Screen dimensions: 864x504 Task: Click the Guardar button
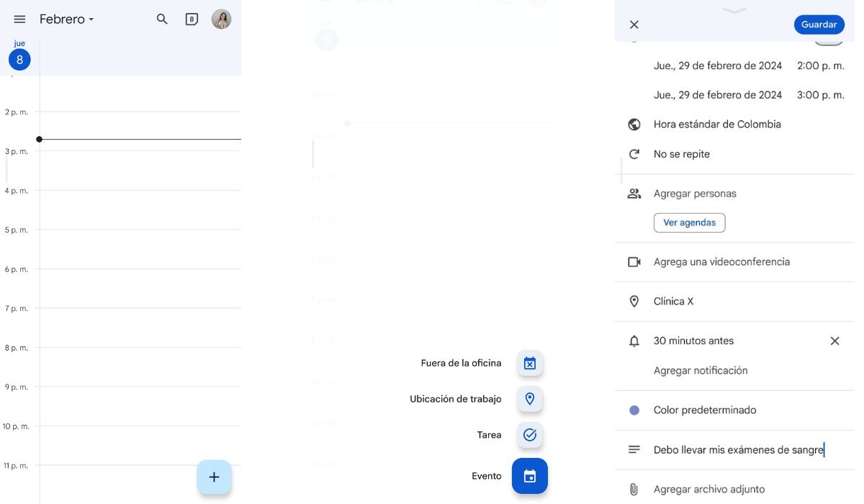(819, 24)
